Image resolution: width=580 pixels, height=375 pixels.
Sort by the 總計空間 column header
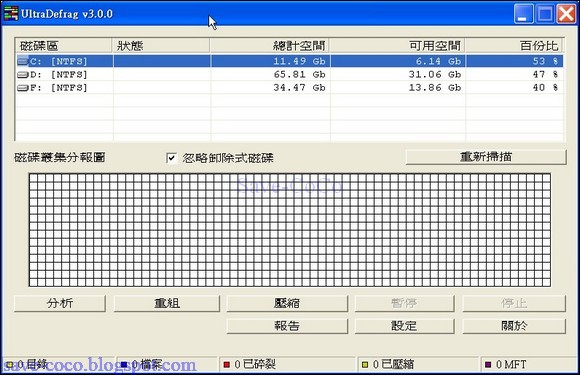click(x=270, y=45)
